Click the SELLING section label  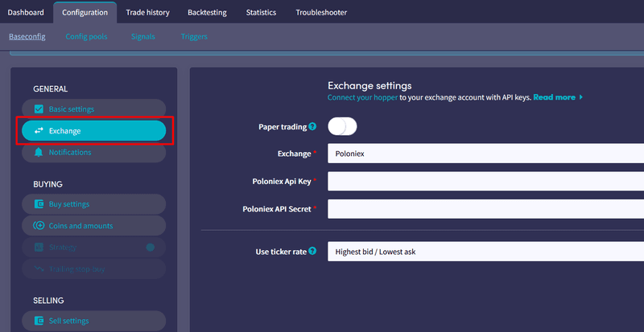point(48,301)
